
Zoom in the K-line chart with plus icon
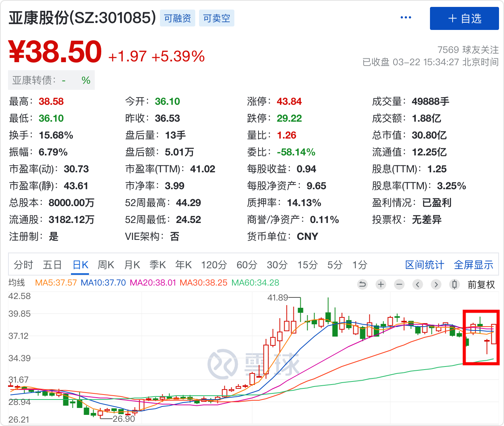[380, 284]
